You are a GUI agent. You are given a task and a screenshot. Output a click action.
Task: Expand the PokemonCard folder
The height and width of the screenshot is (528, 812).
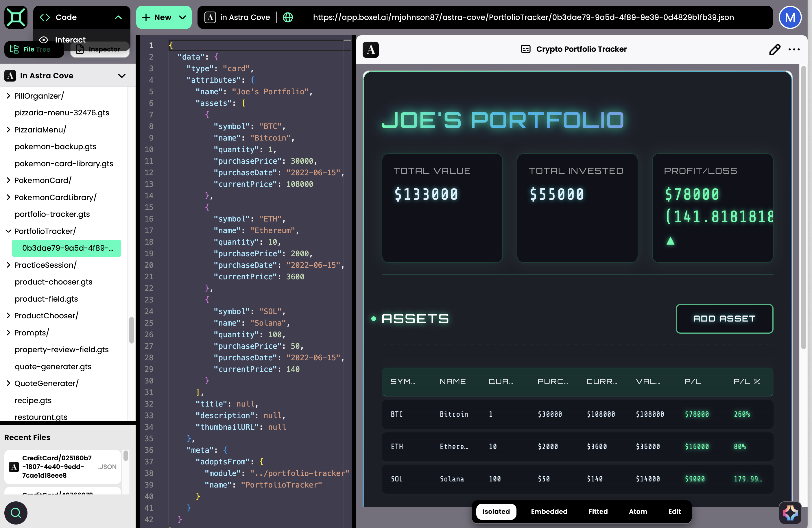(8, 180)
